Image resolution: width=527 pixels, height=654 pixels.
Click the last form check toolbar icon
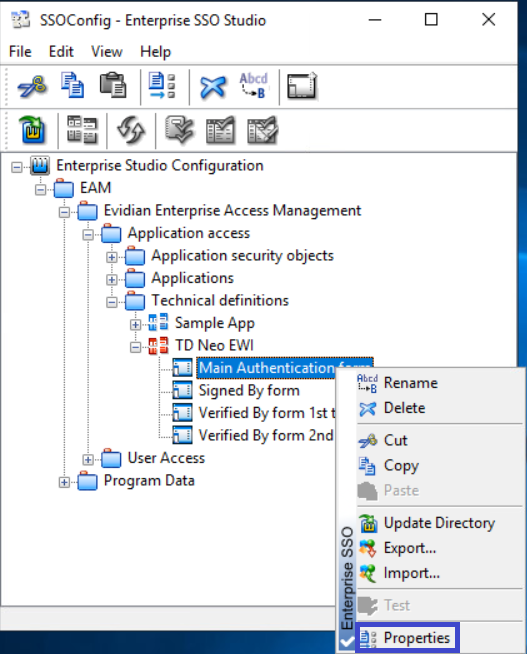pyautogui.click(x=263, y=130)
